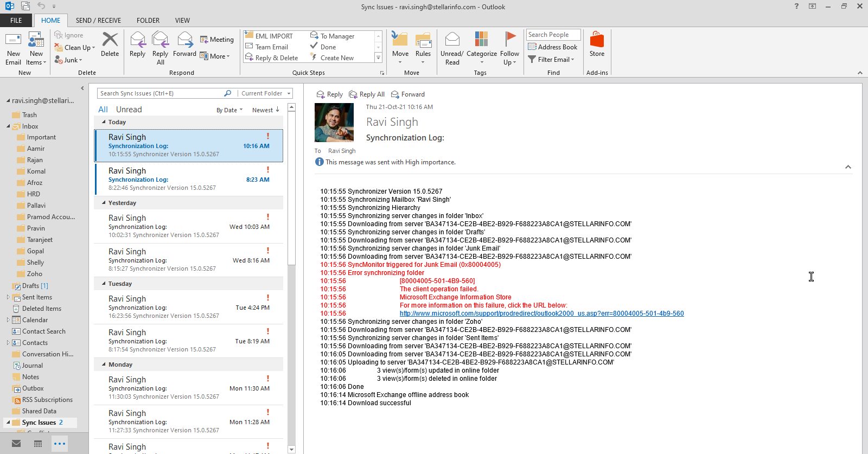Viewport: 868px width, 454px height.
Task: Collapse the Today group
Action: (104, 122)
